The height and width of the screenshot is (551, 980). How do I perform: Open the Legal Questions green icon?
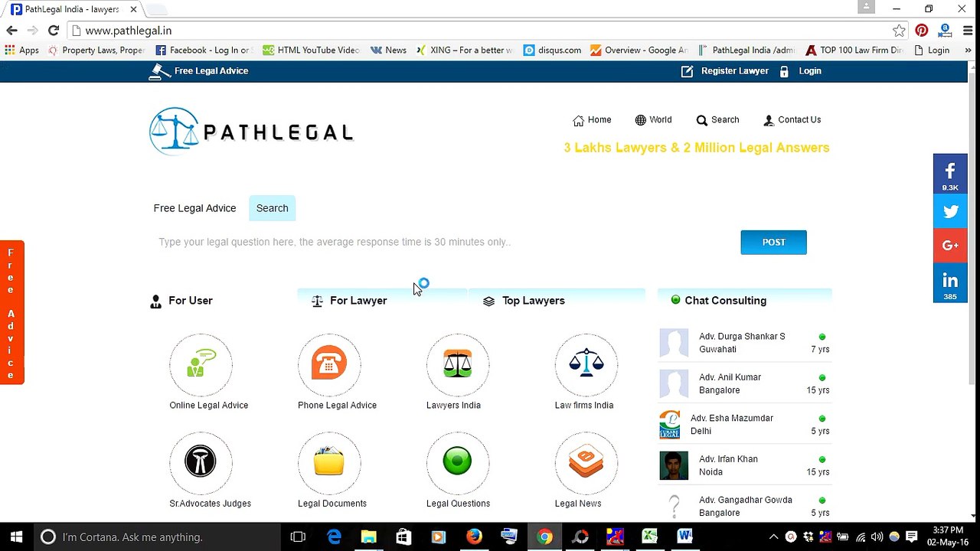[x=458, y=463]
